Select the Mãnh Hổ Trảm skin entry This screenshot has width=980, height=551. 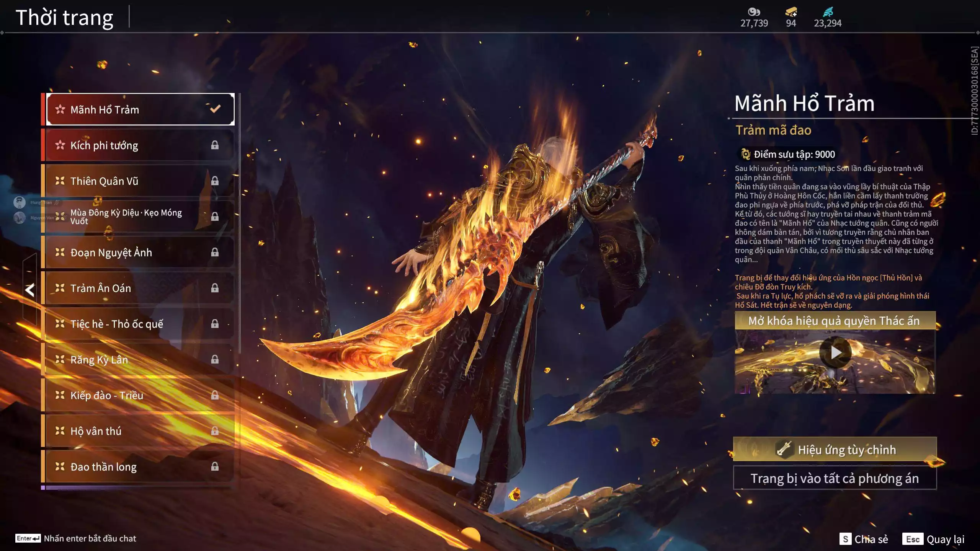[x=140, y=109]
